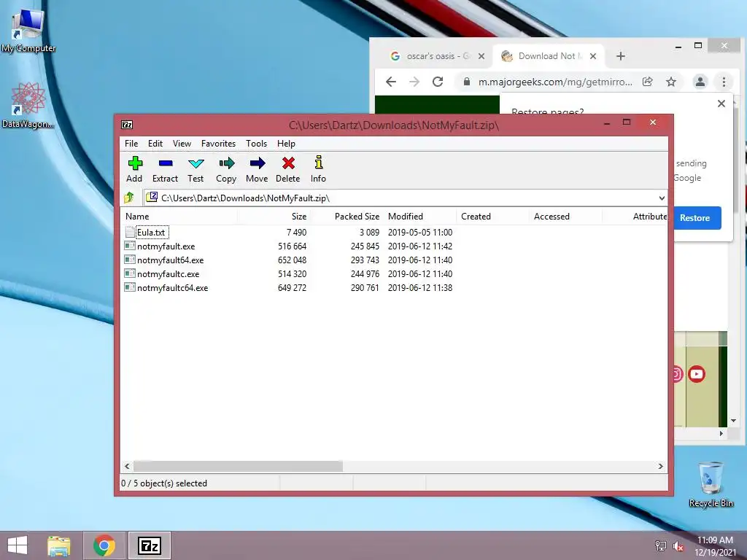Viewport: 747px width, 560px height.
Task: Click the horizontal scrollbar thumb in 7-Zip
Action: tap(238, 466)
